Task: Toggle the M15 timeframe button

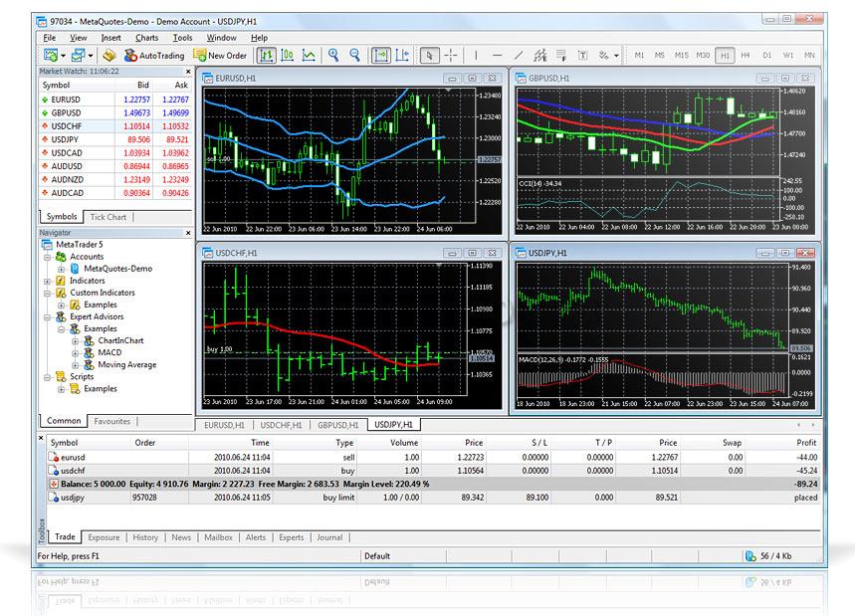Action: [682, 56]
